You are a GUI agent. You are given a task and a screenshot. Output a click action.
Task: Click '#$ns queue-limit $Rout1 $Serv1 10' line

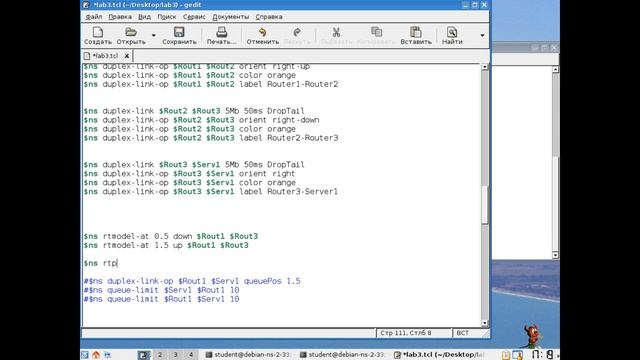(161, 299)
